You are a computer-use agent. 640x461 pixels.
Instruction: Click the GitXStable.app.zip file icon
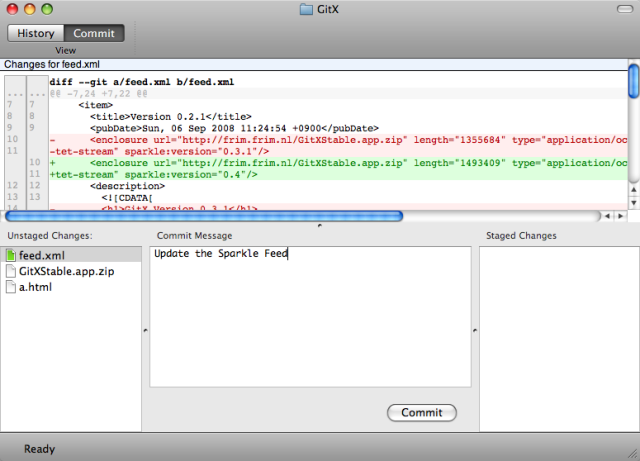click(11, 271)
